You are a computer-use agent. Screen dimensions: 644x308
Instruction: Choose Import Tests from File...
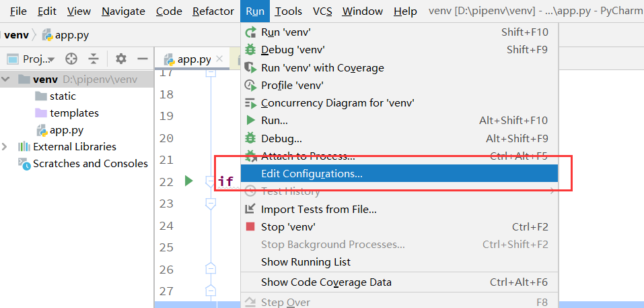tap(318, 210)
